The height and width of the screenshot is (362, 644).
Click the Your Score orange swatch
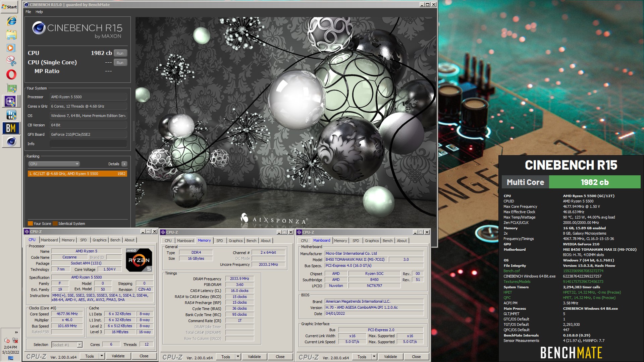click(x=30, y=224)
